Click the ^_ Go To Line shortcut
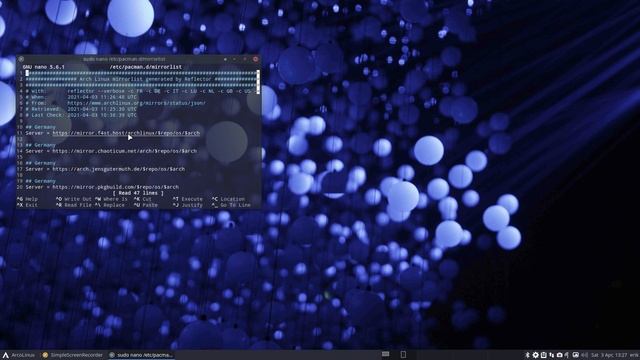 point(231,205)
